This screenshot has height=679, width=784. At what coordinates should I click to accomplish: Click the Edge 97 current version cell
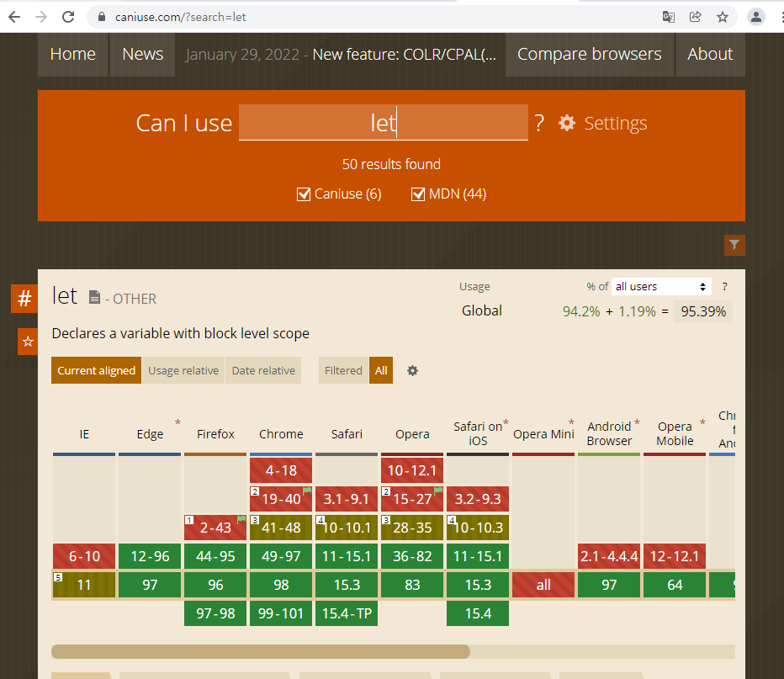click(x=150, y=585)
